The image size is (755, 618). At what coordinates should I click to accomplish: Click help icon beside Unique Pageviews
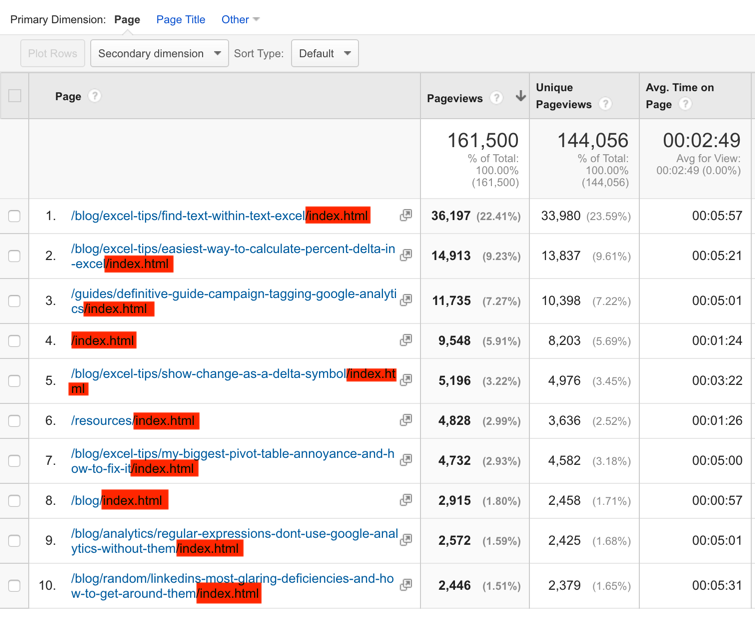tap(605, 104)
